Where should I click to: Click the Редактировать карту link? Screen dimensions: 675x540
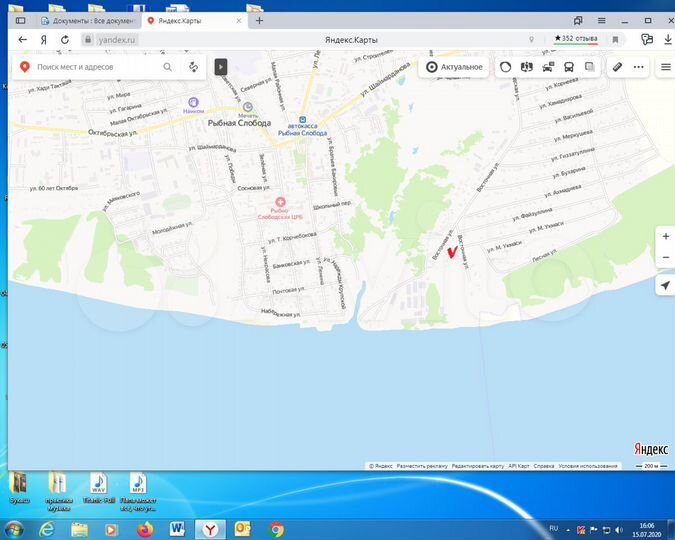477,465
